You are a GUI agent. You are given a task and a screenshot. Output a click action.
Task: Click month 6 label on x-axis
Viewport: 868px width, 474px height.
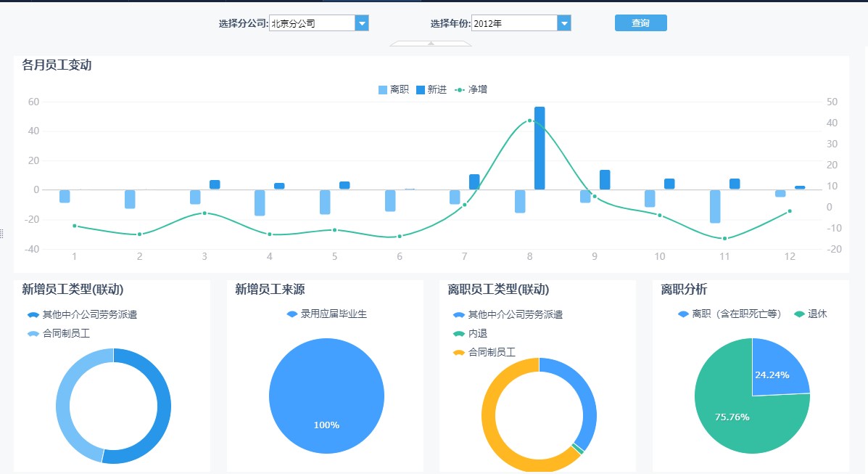399,256
